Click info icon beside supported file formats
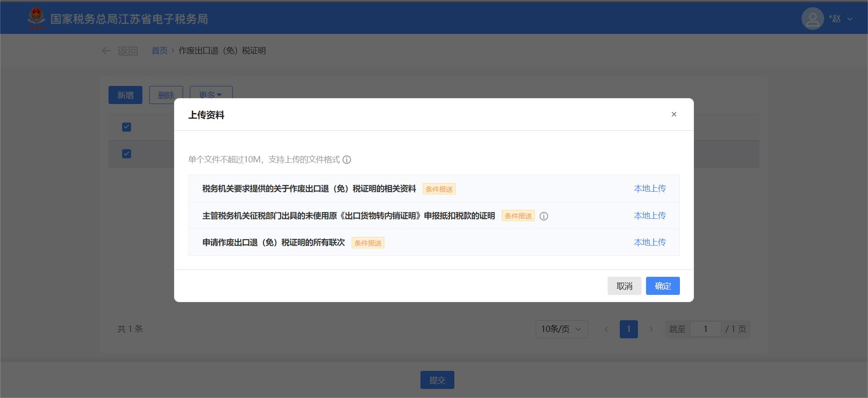The width and height of the screenshot is (868, 398). point(347,160)
